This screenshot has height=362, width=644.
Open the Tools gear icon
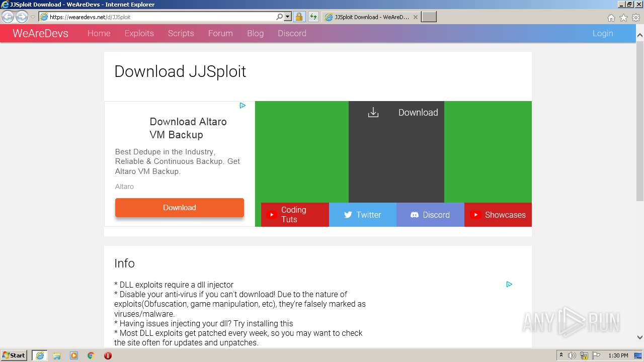coord(636,18)
